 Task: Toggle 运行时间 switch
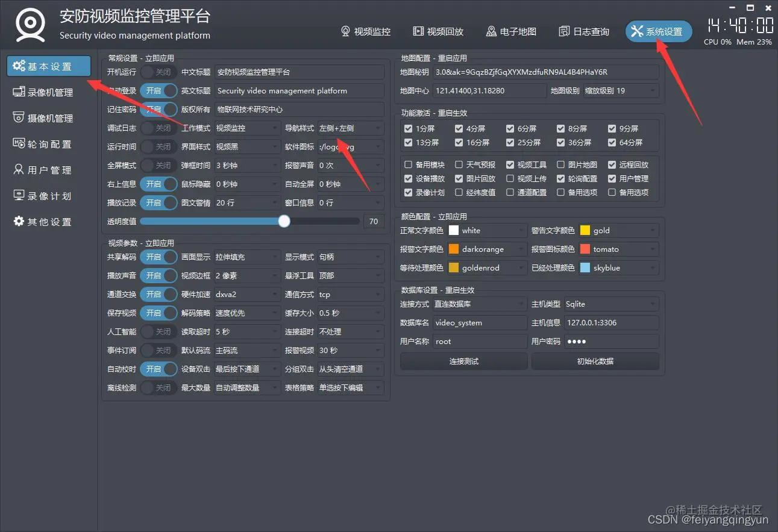click(158, 146)
